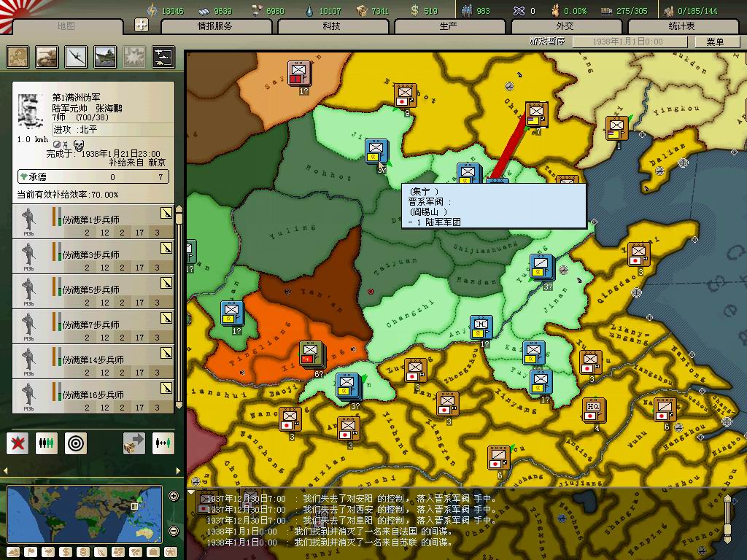
Task: Click the skull attrition icon in unit panel
Action: coord(79,145)
